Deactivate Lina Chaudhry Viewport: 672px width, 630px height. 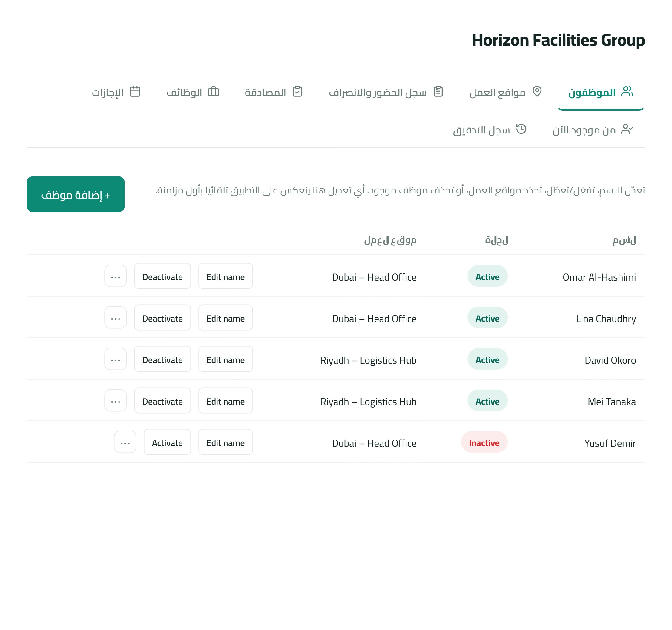coord(162,318)
